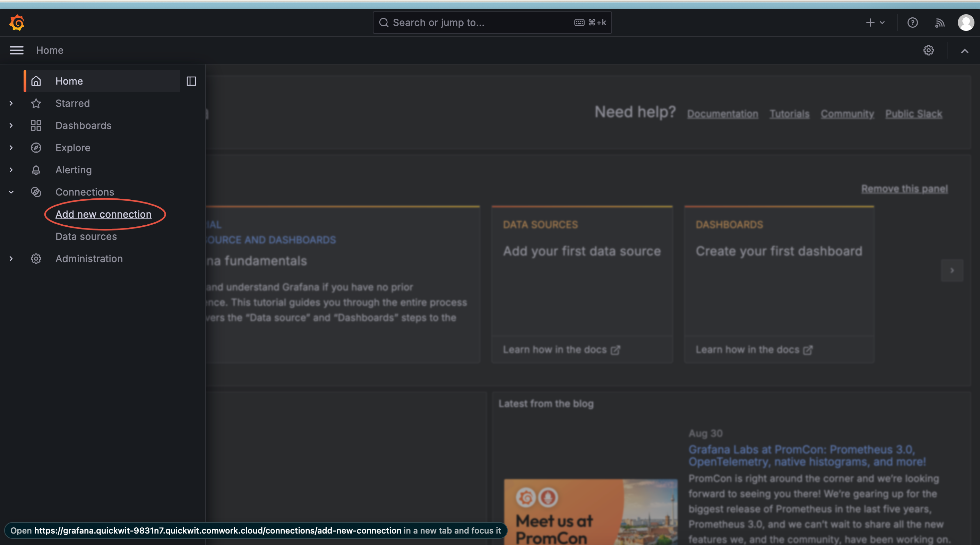Click the Explore compass icon
The height and width of the screenshot is (545, 980).
click(x=36, y=148)
